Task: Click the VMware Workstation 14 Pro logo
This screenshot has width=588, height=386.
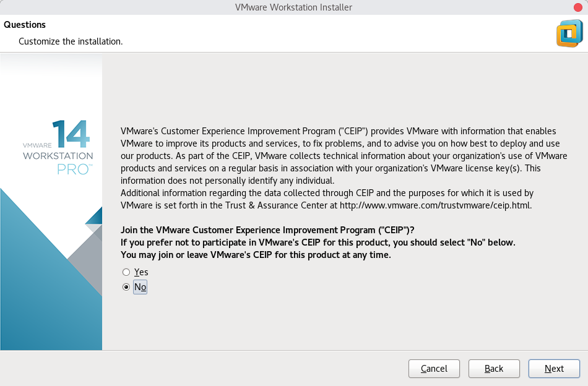Action: tap(58, 148)
